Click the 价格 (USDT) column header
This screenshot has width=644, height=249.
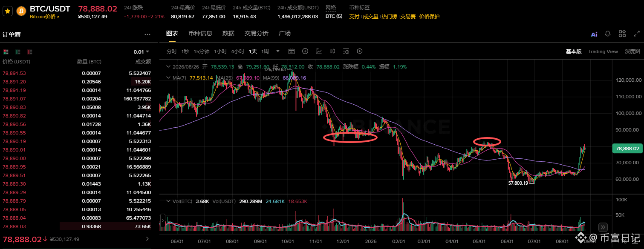pos(17,62)
